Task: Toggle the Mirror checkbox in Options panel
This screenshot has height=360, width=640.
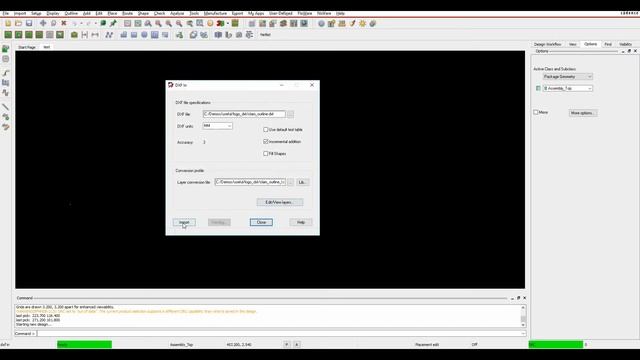Action: click(536, 112)
